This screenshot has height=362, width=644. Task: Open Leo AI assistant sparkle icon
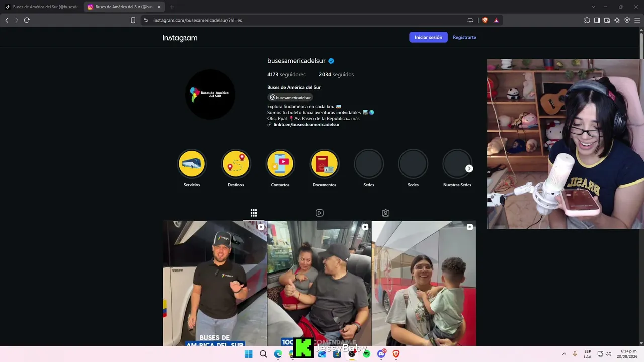pyautogui.click(x=617, y=20)
